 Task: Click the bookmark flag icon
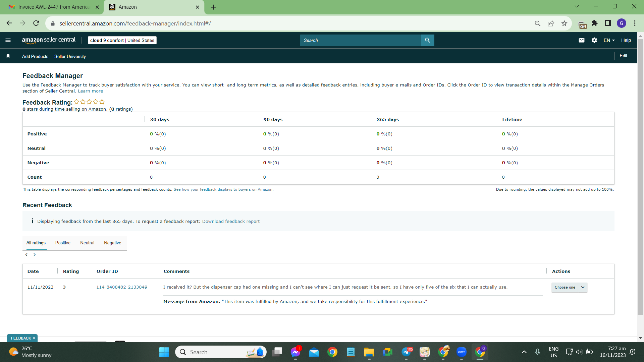[8, 56]
